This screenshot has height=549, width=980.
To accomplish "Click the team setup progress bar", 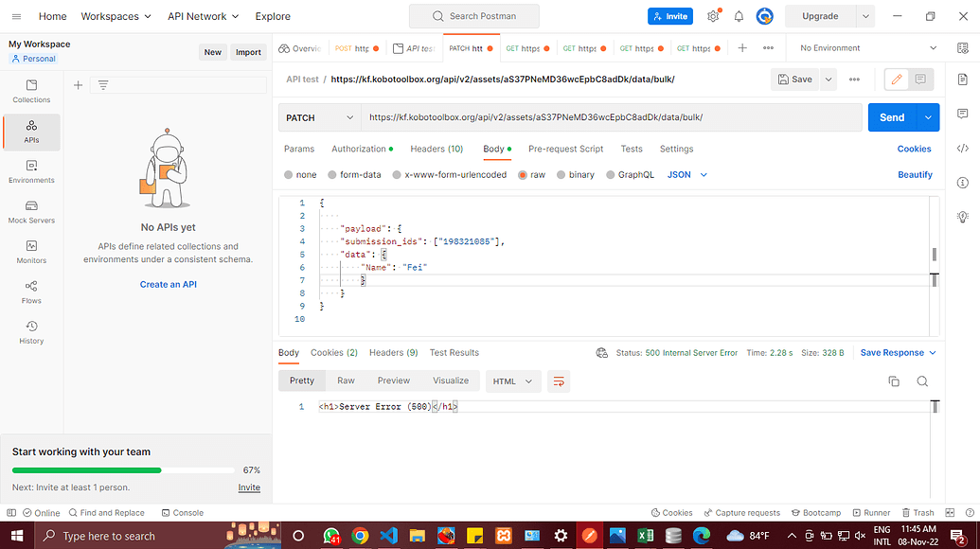I will click(x=123, y=469).
